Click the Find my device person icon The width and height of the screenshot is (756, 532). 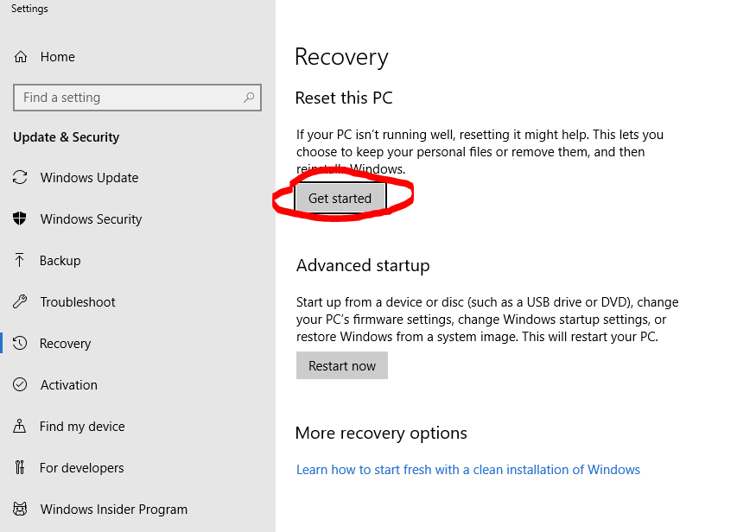(19, 426)
